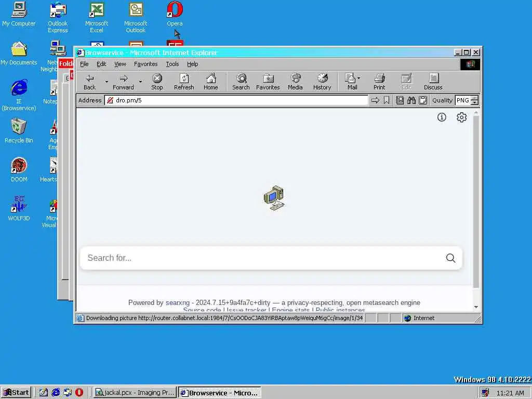Click the Search for... input box

point(264,258)
